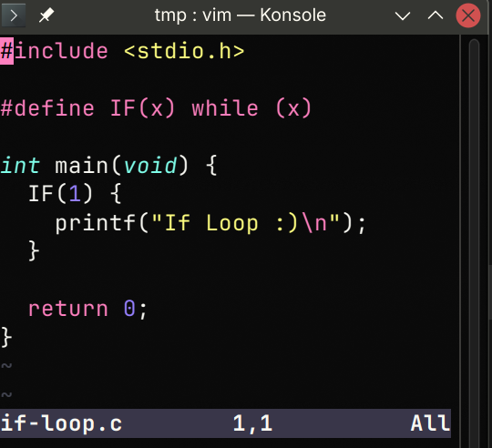Maximize window with the up chevron
The height and width of the screenshot is (448, 492).
tap(436, 15)
